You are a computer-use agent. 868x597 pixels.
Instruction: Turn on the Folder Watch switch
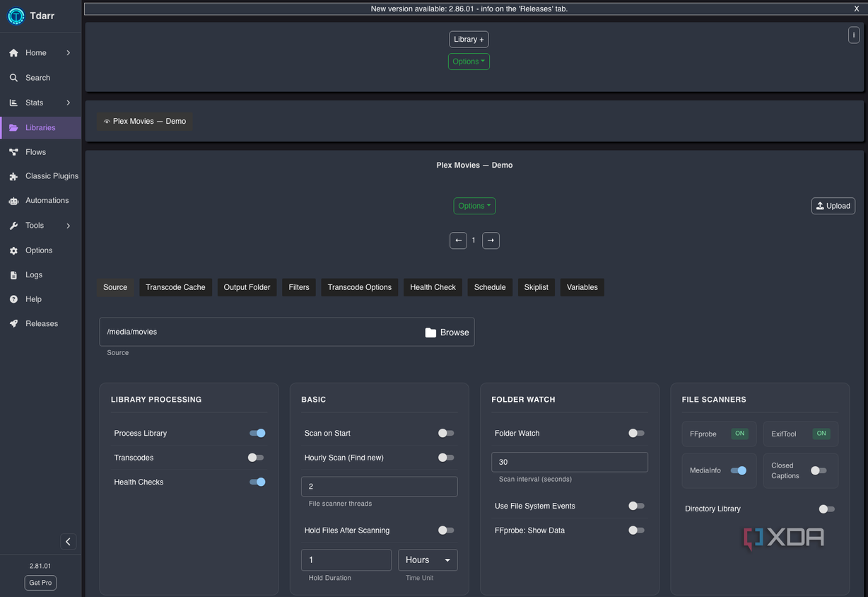click(x=636, y=433)
